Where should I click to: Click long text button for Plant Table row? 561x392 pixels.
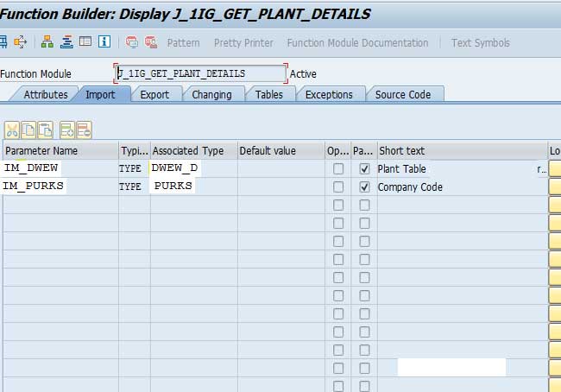point(554,169)
